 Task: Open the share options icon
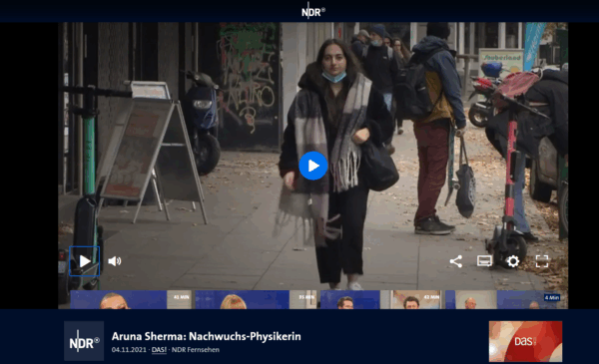pyautogui.click(x=456, y=261)
